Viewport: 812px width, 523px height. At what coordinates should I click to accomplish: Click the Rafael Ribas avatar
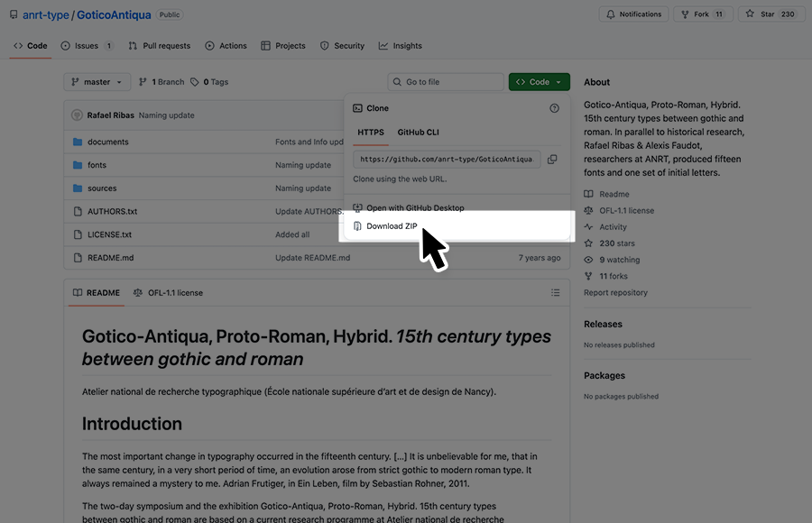(77, 115)
